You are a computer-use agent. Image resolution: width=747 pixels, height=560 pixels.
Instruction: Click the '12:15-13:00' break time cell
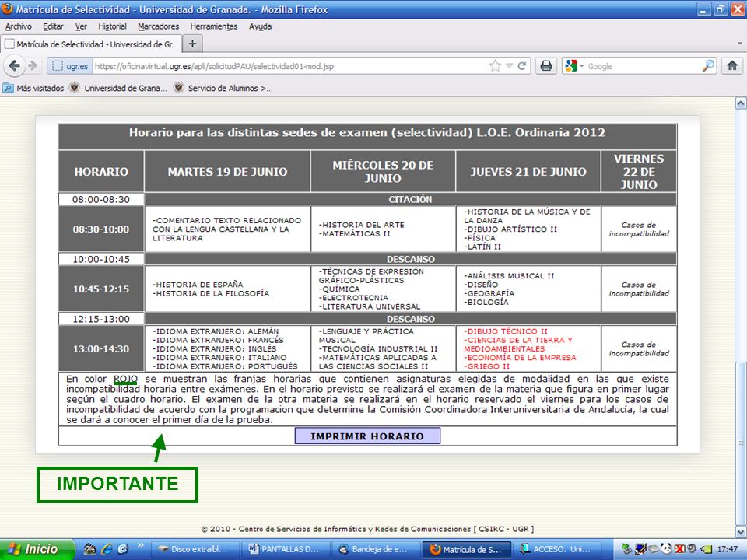tap(101, 319)
